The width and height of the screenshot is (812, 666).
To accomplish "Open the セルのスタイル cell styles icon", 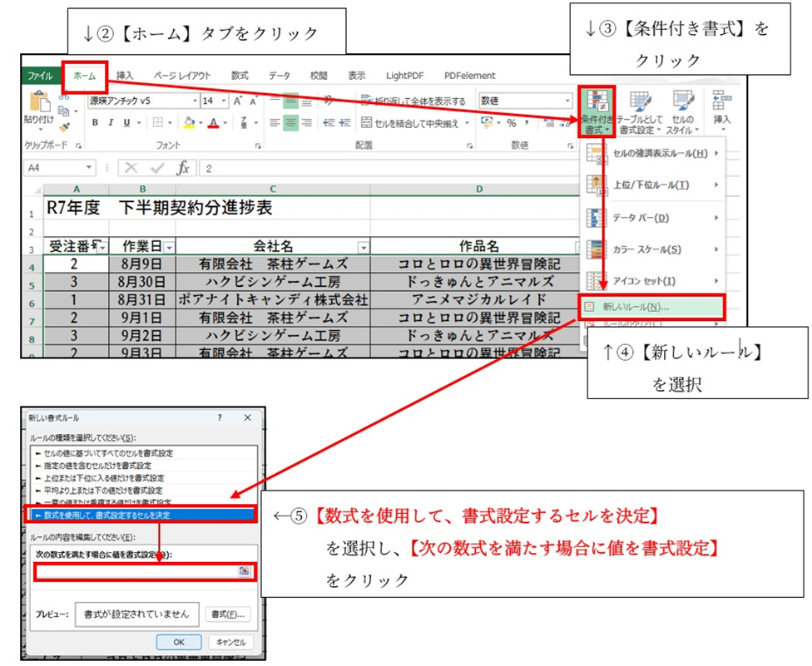I will tap(682, 104).
